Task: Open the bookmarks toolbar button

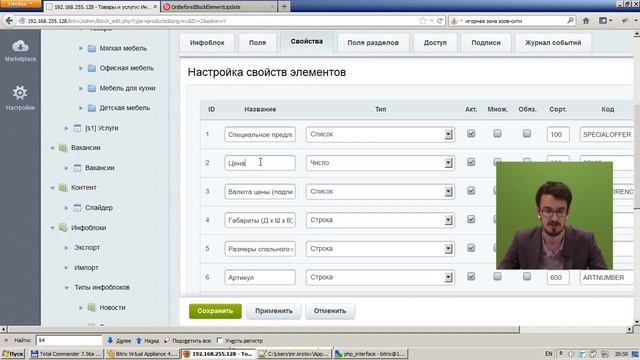Action: [604, 20]
